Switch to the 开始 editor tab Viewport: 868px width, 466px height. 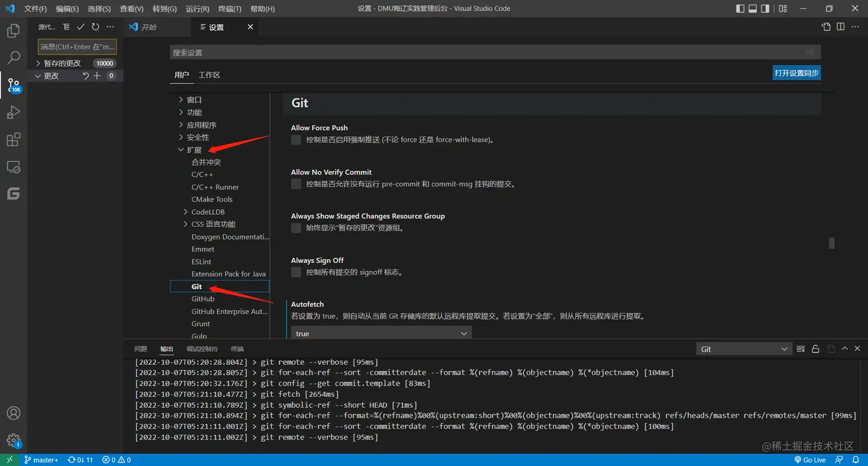click(x=149, y=27)
